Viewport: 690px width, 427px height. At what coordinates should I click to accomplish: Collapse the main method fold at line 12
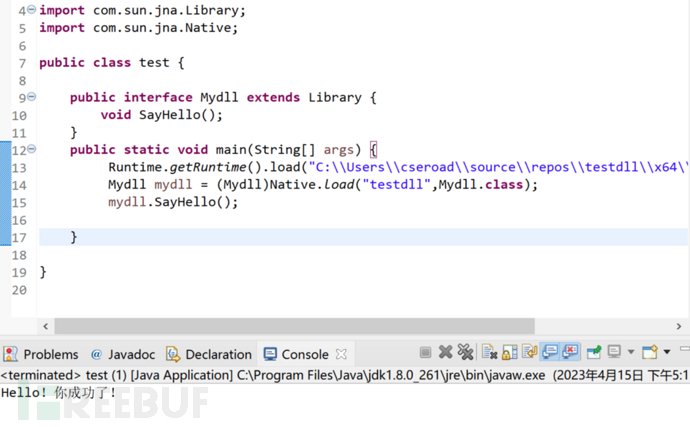click(x=31, y=149)
